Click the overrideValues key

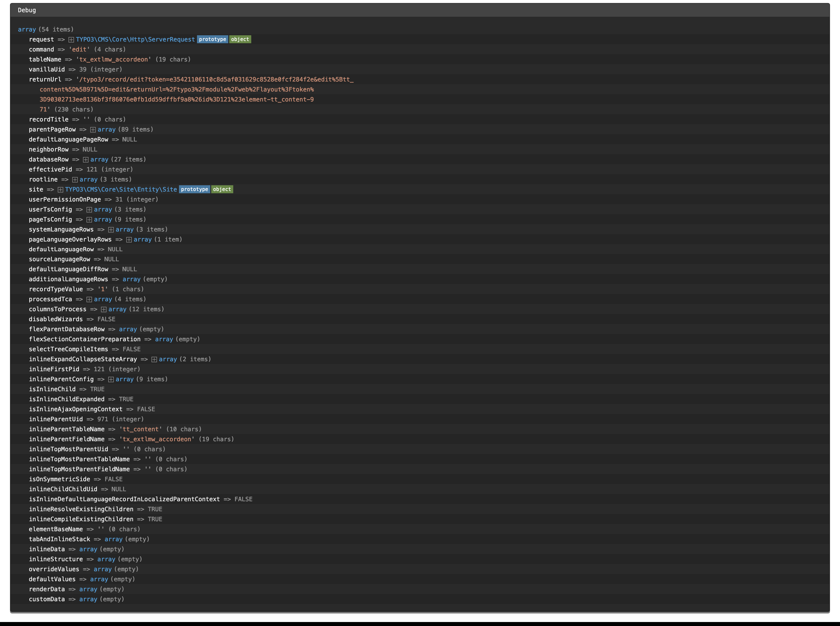pyautogui.click(x=54, y=569)
